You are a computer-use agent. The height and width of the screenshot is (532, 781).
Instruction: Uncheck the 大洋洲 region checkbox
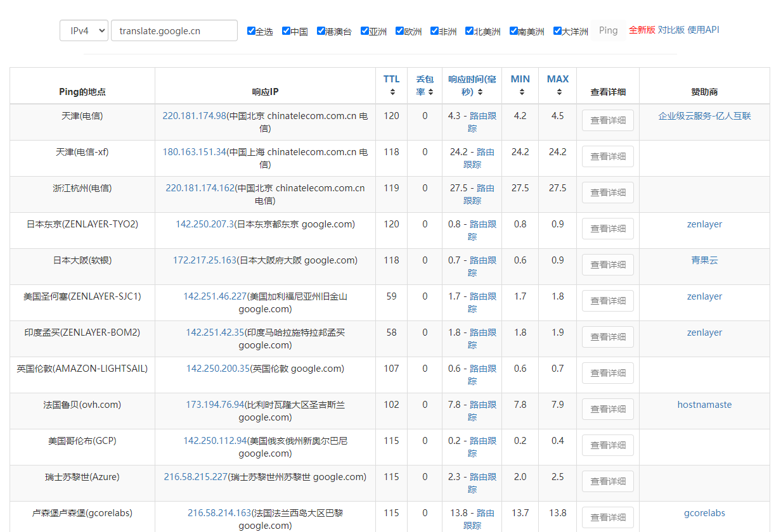click(557, 30)
